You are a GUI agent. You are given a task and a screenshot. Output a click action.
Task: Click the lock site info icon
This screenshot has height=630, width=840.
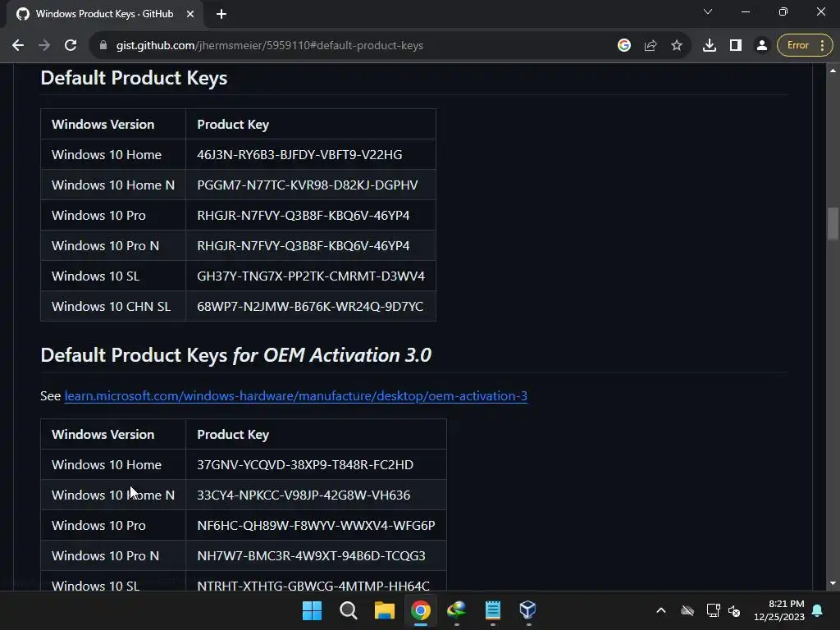(103, 46)
